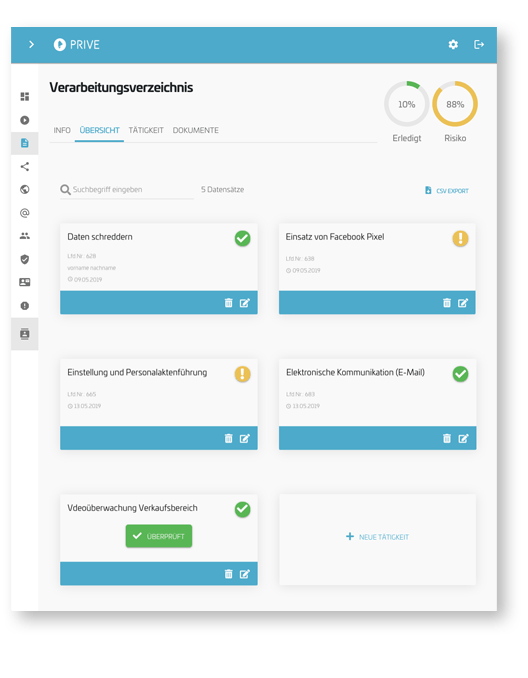The image size is (528, 678).
Task: Click the CSV EXPORT link
Action: pyautogui.click(x=447, y=191)
